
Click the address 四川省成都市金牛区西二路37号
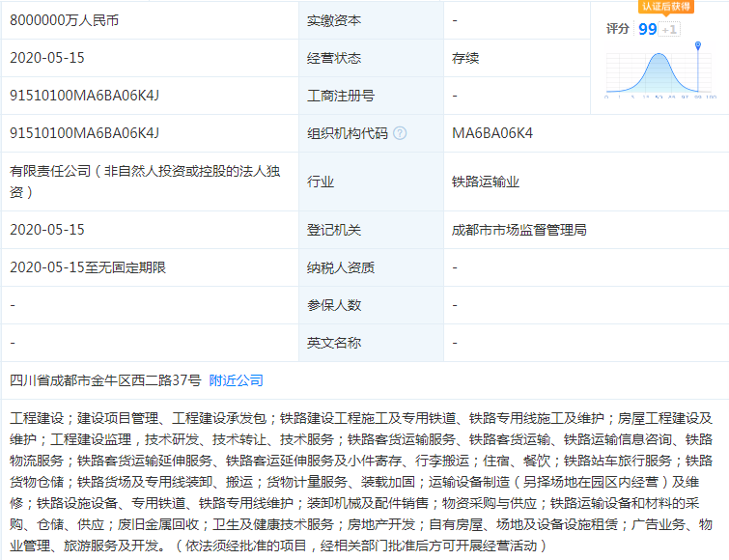coord(105,380)
